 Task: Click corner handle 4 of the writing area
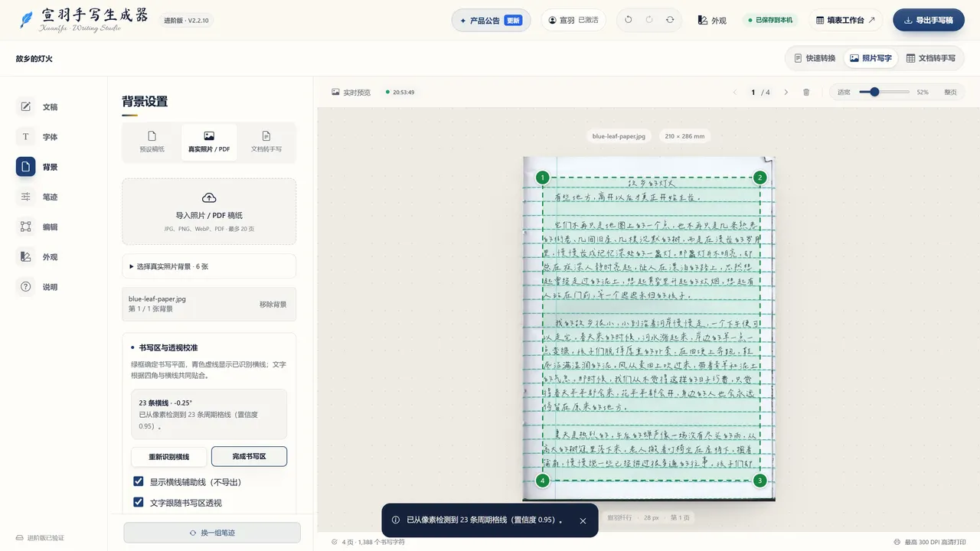(x=543, y=481)
